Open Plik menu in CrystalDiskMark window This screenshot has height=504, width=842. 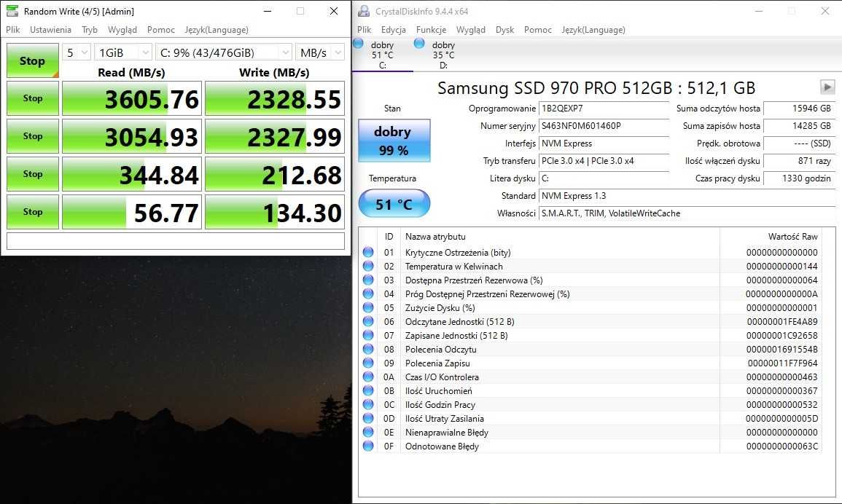click(x=13, y=30)
